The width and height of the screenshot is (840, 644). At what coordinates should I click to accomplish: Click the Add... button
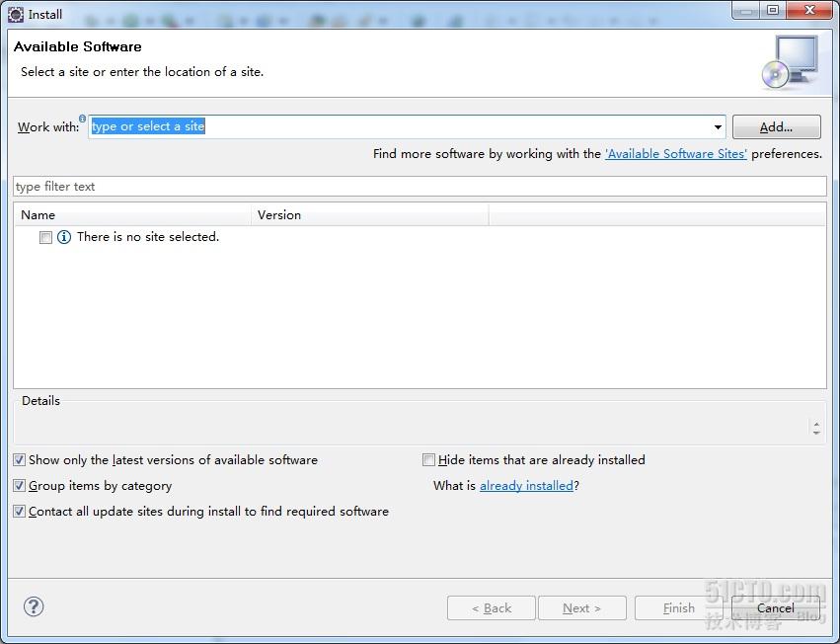776,127
